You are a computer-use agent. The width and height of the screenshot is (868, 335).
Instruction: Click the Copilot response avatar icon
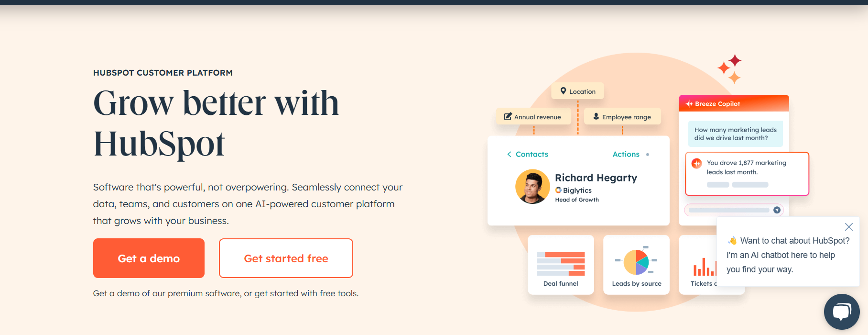[x=697, y=163]
